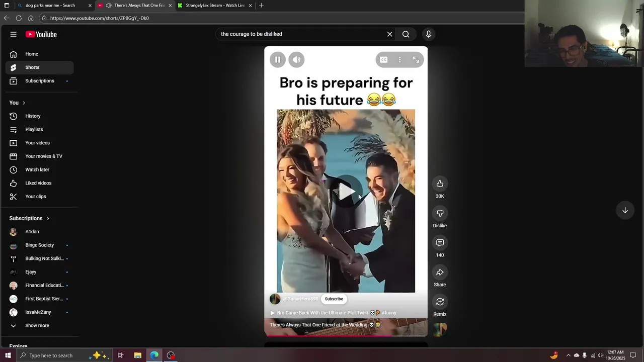Viewport: 644px width, 362px height.
Task: Open linked video Bro Came Back With Plot Twist
Action: tap(334, 313)
